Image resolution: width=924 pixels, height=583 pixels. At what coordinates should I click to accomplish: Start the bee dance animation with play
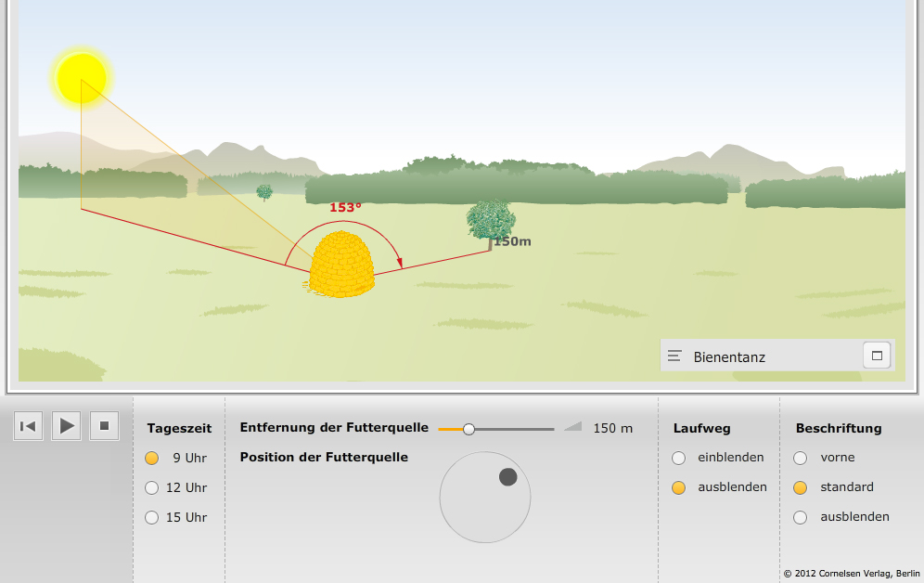click(67, 425)
